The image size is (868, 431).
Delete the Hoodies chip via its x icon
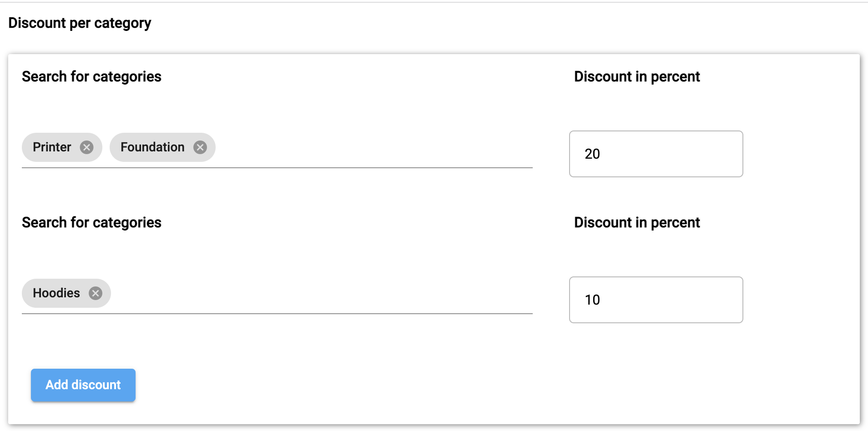point(96,293)
